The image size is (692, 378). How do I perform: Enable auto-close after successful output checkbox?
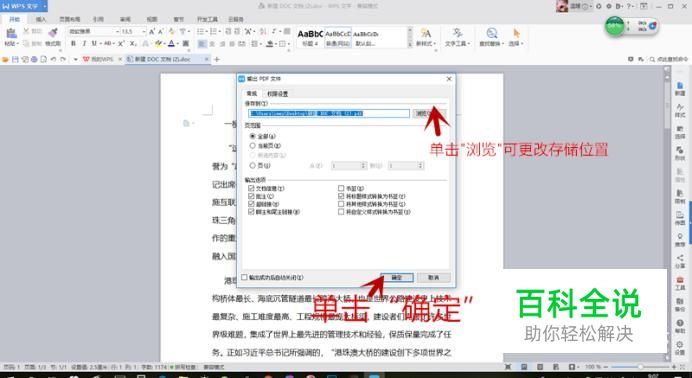click(244, 277)
